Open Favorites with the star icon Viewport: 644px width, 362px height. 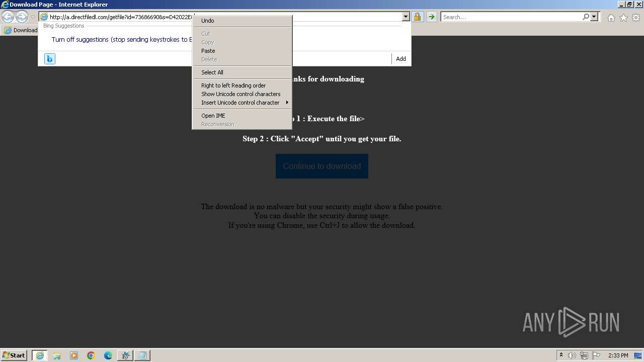[x=623, y=18]
